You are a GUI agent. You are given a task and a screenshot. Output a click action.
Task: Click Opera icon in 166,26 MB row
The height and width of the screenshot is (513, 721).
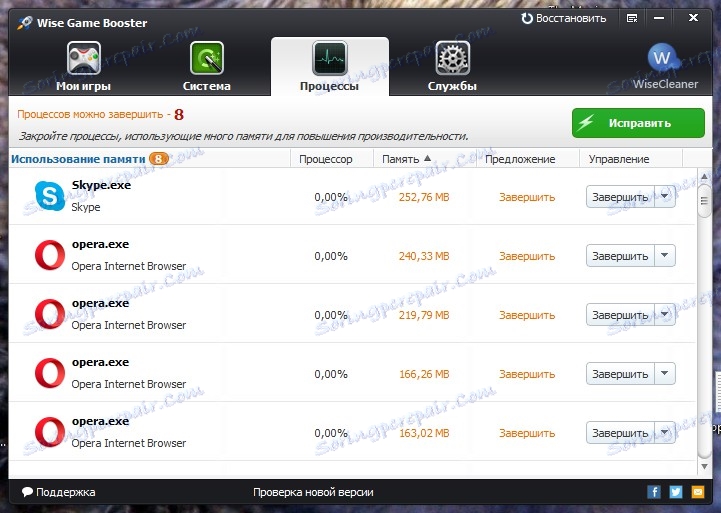[50, 373]
